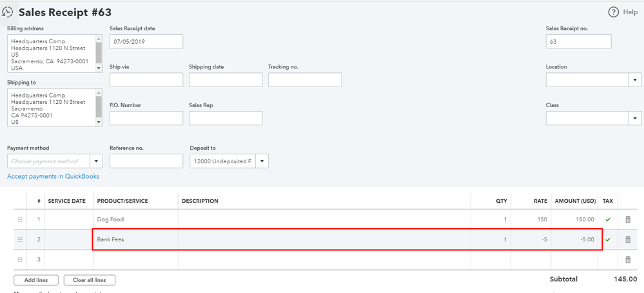Delete the Dog Food line
Viewport: 644px width, 293px height.
(x=628, y=219)
